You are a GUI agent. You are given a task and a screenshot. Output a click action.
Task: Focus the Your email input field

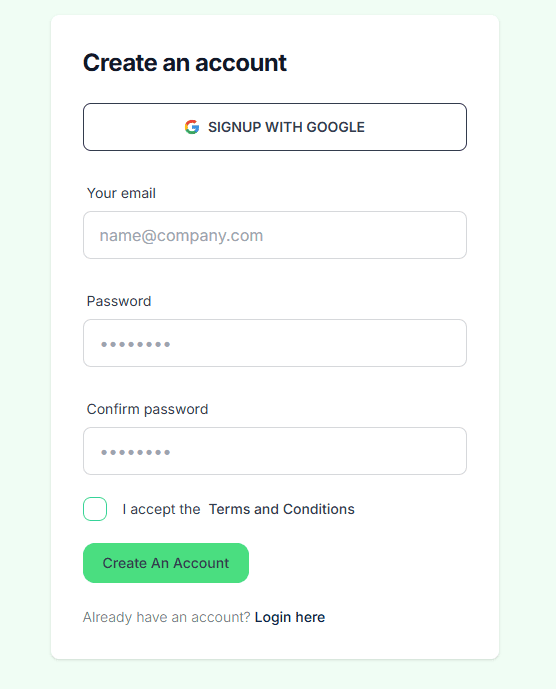tap(275, 235)
